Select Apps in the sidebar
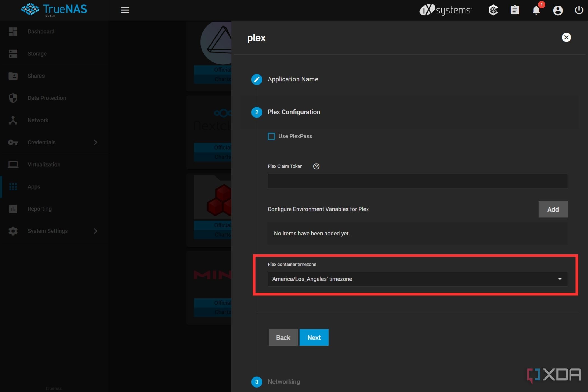Image resolution: width=588 pixels, height=392 pixels. pyautogui.click(x=34, y=186)
